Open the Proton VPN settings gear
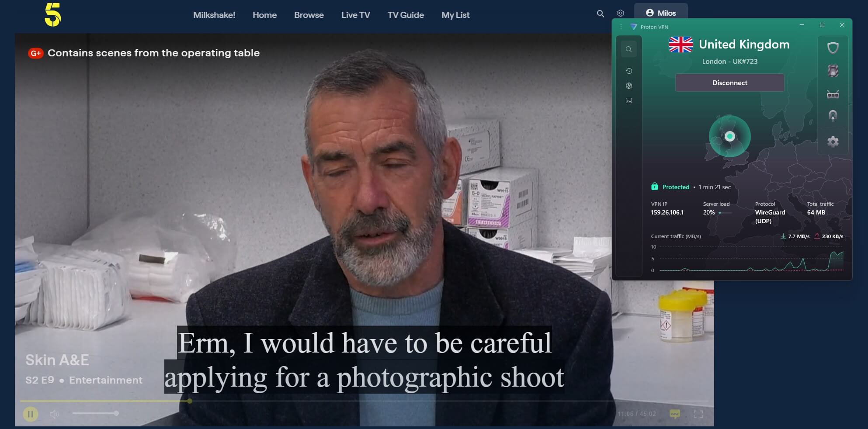Viewport: 868px width, 429px height. coord(833,142)
